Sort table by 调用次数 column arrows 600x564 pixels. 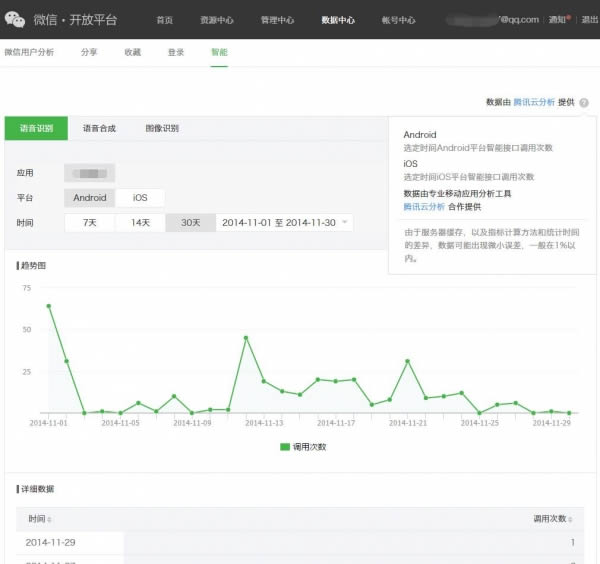570,519
